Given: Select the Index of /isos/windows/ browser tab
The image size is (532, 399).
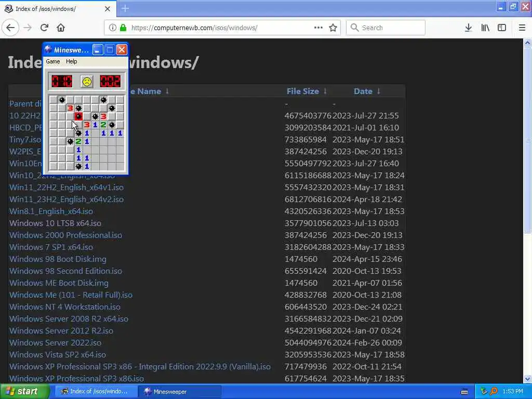Looking at the screenshot, I should point(58,9).
